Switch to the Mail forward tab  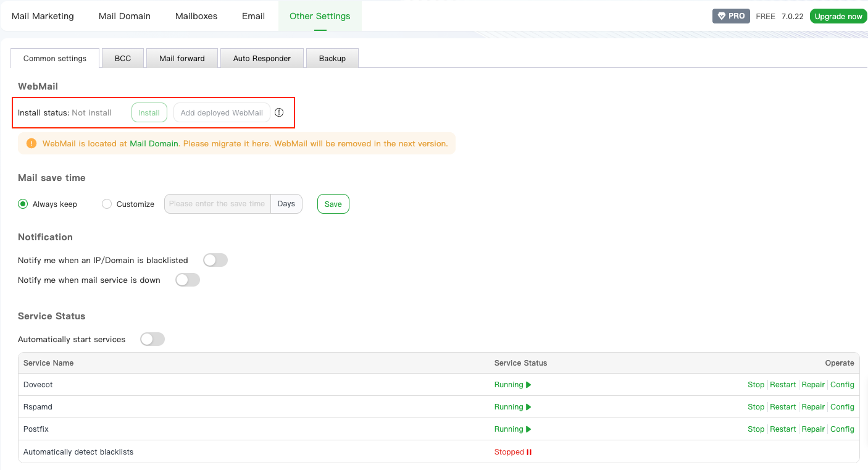point(182,59)
